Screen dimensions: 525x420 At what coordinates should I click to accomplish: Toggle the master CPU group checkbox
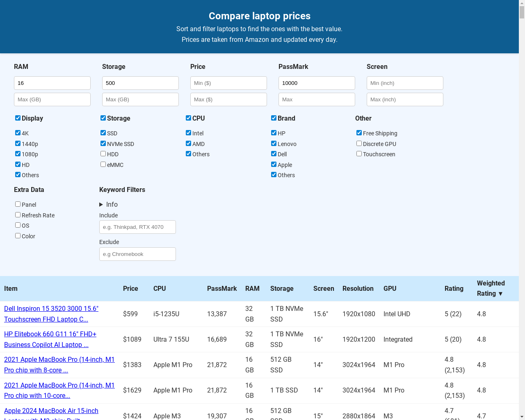(x=188, y=118)
